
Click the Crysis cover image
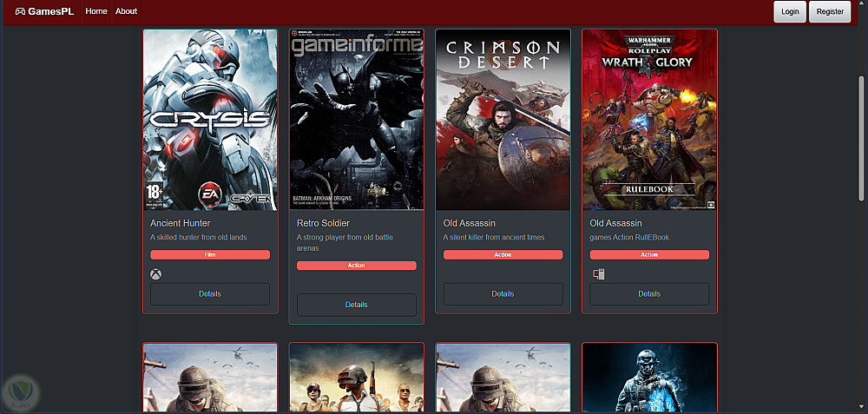[x=210, y=120]
